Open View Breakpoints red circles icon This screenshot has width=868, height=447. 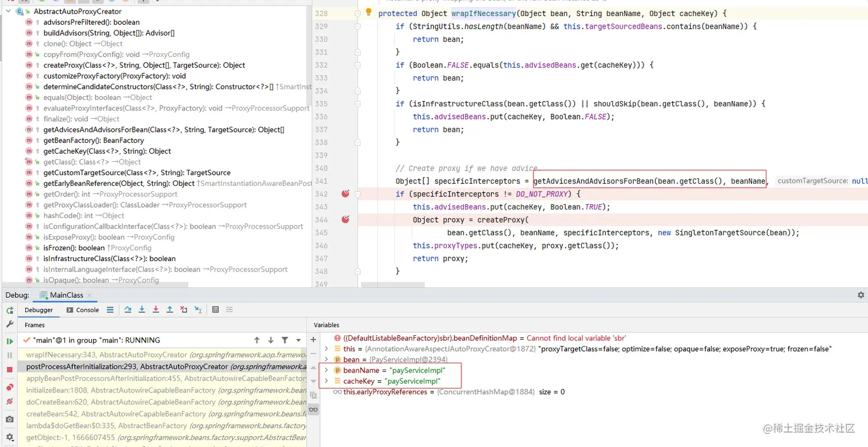pyautogui.click(x=10, y=387)
